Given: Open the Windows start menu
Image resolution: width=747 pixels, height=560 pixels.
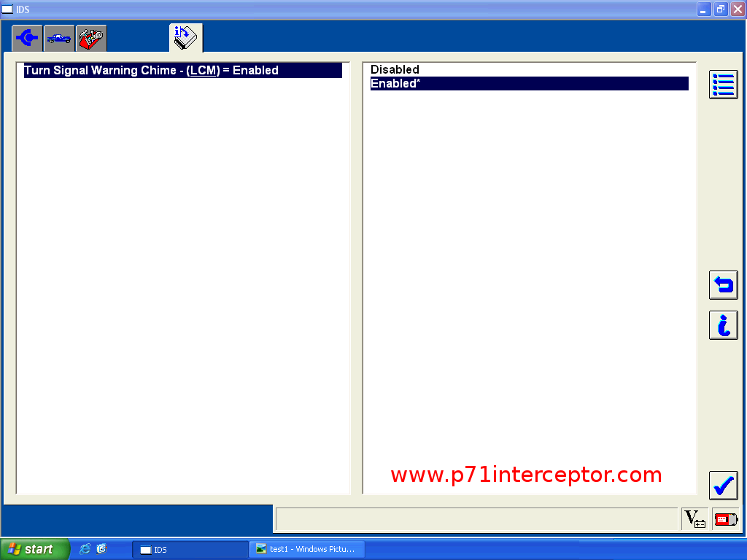Looking at the screenshot, I should pyautogui.click(x=34, y=549).
